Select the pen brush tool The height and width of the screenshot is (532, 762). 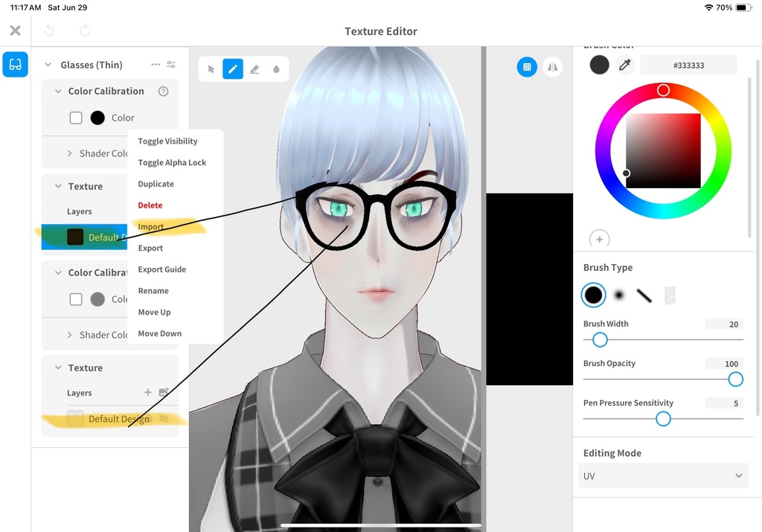click(233, 69)
